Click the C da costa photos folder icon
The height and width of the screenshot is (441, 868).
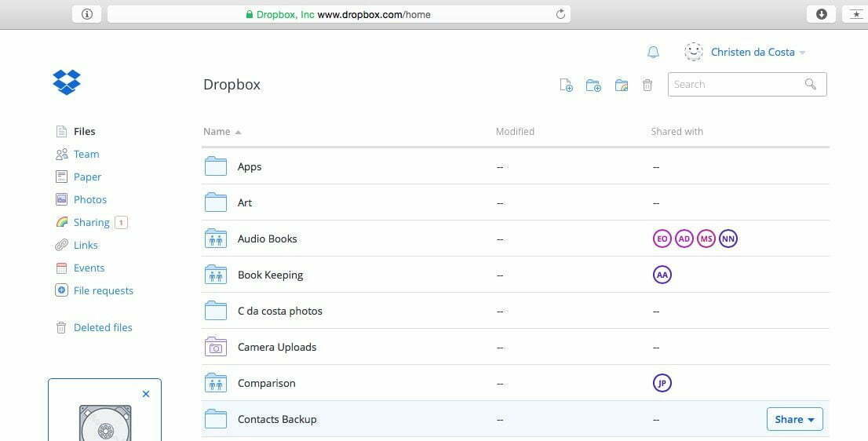[x=216, y=311]
